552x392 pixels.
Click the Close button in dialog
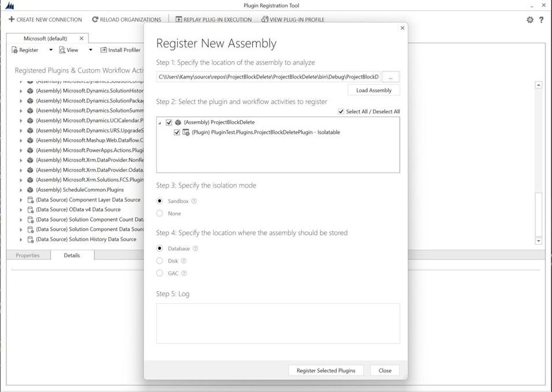[385, 371]
